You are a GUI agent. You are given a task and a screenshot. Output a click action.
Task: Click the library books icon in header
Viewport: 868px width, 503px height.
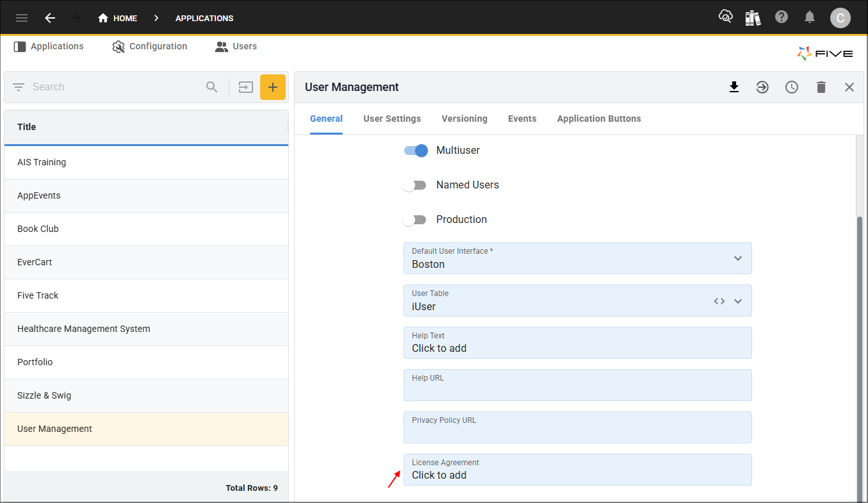point(753,17)
